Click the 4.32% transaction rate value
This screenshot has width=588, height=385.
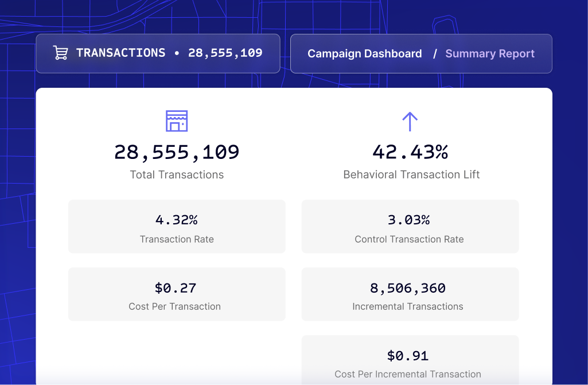tap(177, 220)
